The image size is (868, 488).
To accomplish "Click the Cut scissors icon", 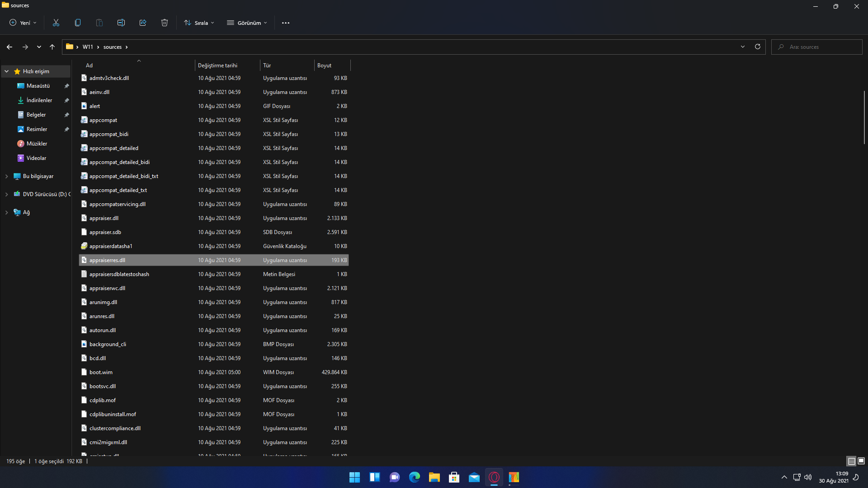I will coord(56,23).
